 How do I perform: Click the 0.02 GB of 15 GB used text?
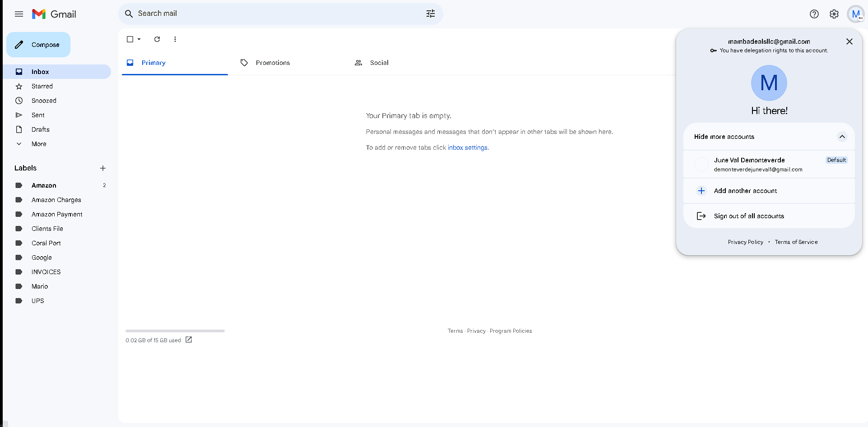click(153, 340)
